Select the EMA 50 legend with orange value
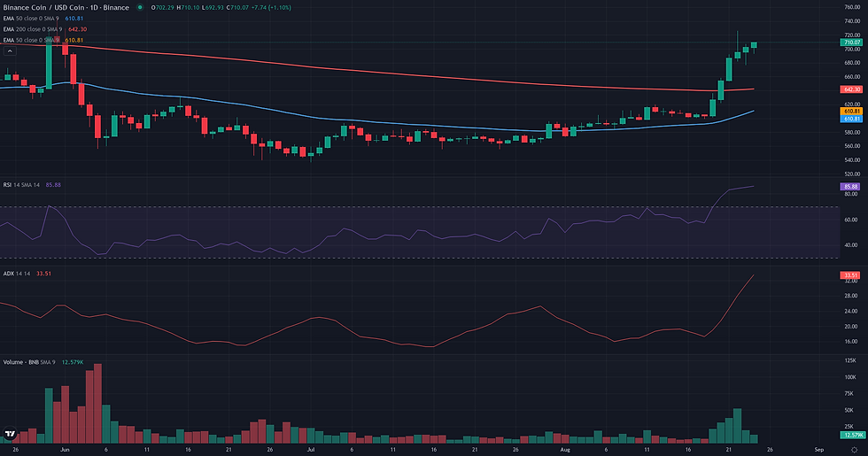868x456 pixels. pos(43,40)
